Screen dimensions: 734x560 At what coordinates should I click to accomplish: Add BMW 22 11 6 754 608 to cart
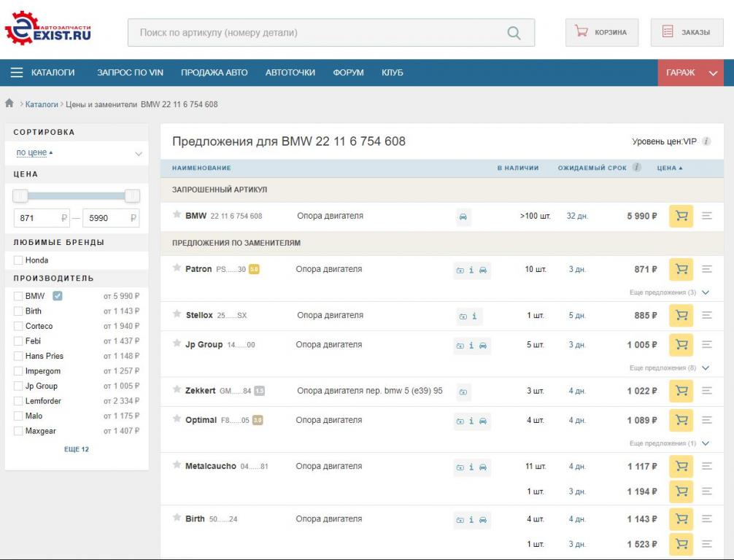681,216
